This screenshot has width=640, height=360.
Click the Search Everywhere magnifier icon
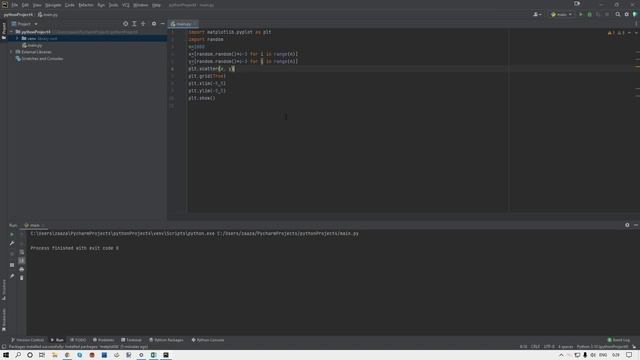tap(618, 14)
